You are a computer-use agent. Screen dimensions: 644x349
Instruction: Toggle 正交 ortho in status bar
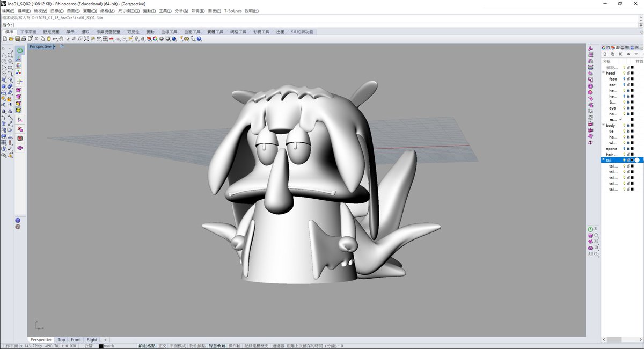click(162, 346)
